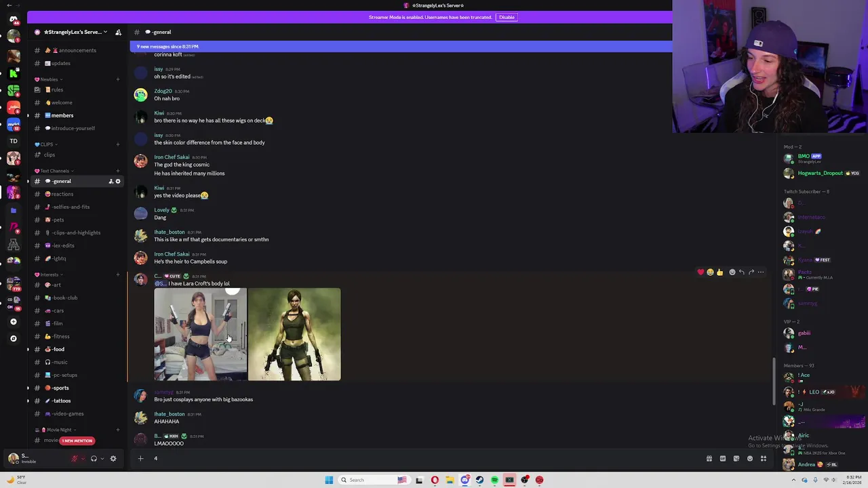Forward the Lara Croft message

[751, 272]
